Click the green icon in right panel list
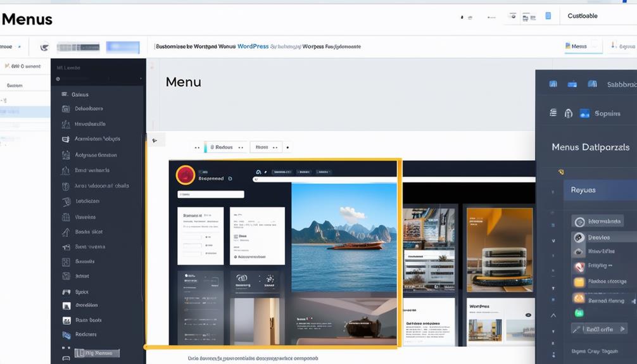This screenshot has width=637, height=364. [x=579, y=313]
